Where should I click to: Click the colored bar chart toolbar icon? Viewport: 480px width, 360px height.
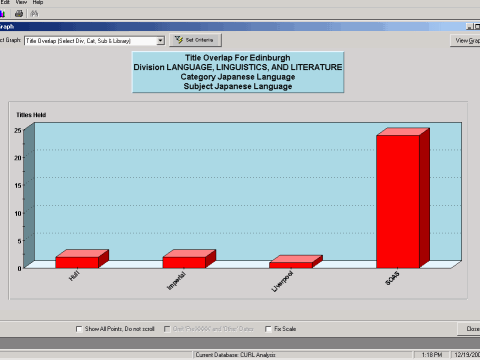(2, 13)
